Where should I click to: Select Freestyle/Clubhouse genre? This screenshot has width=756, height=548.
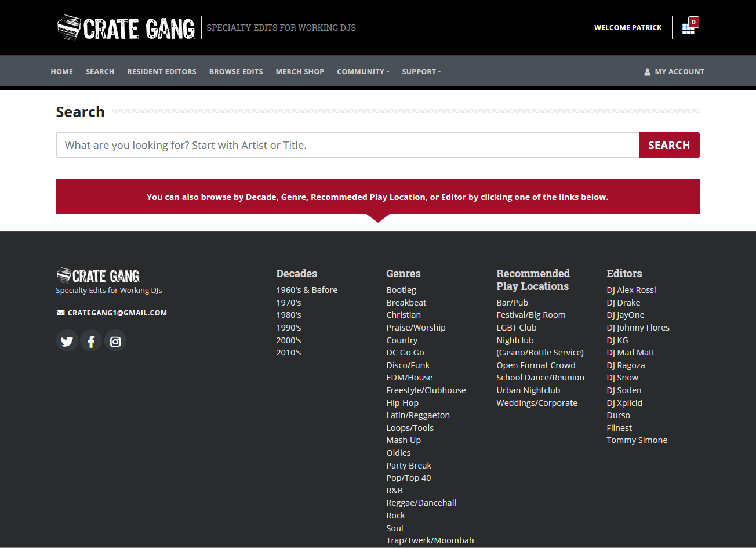tap(426, 390)
